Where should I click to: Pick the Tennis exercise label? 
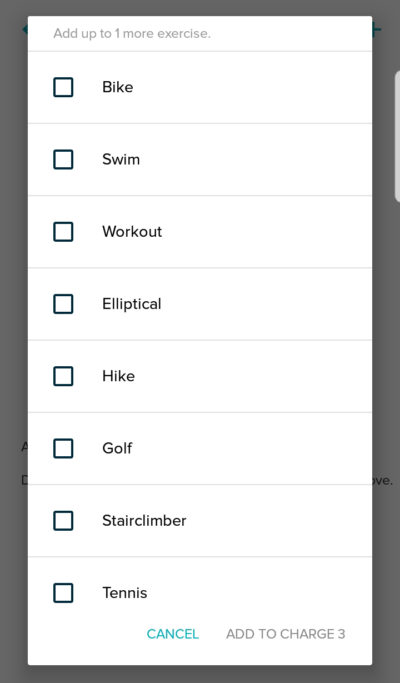point(125,593)
